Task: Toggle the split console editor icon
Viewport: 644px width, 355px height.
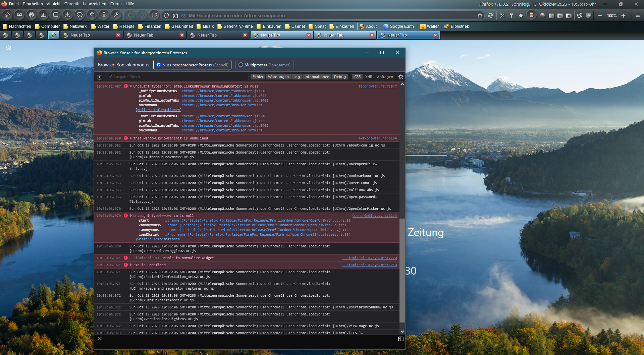Action: pyautogui.click(x=400, y=339)
